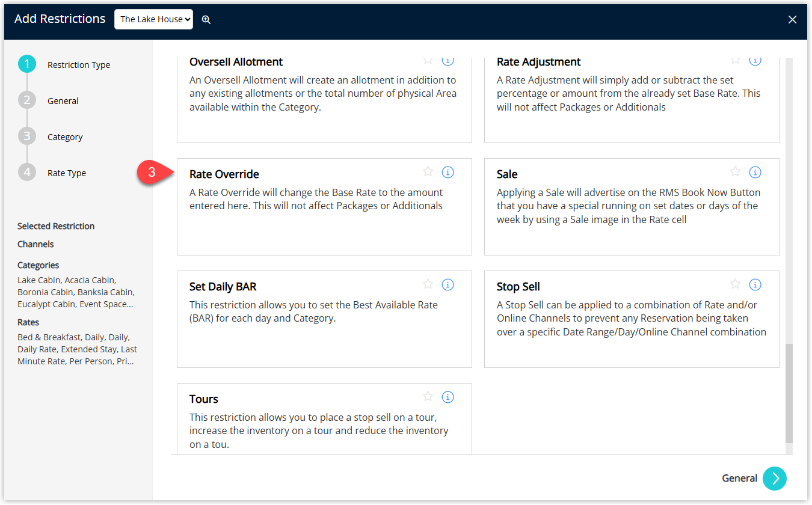Choose the Stop Sell card
812x505 pixels.
pyautogui.click(x=632, y=319)
